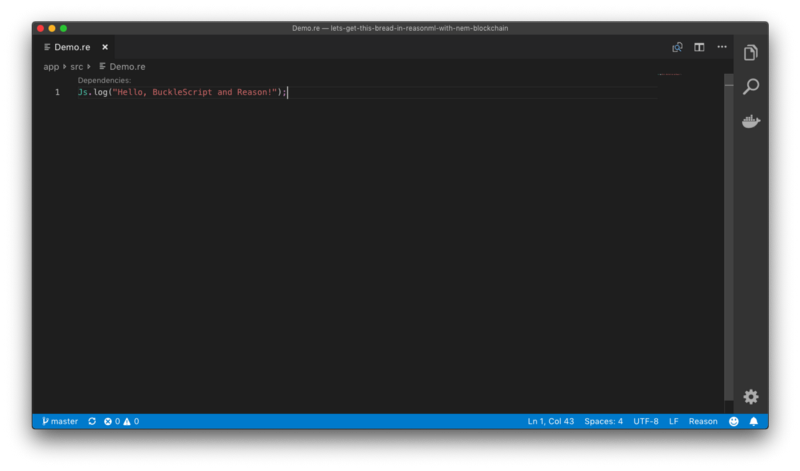Open the warnings count in status bar
This screenshot has height=471, width=800.
[x=131, y=421]
